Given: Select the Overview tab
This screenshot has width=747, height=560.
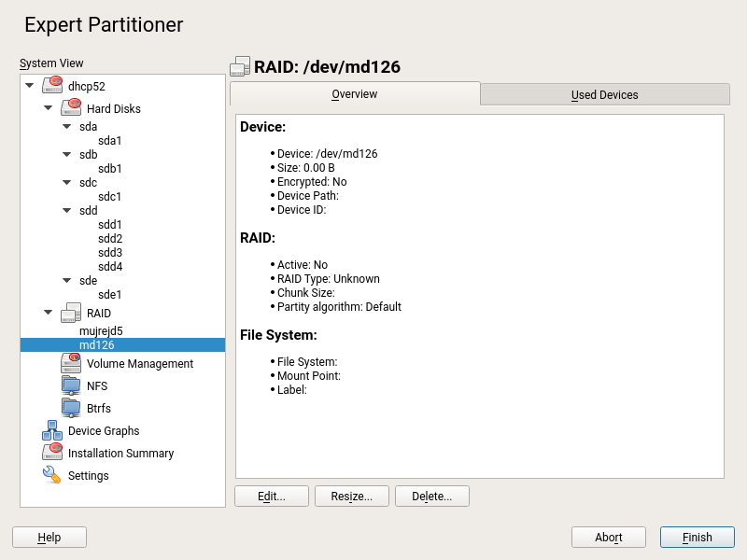Looking at the screenshot, I should [x=355, y=94].
